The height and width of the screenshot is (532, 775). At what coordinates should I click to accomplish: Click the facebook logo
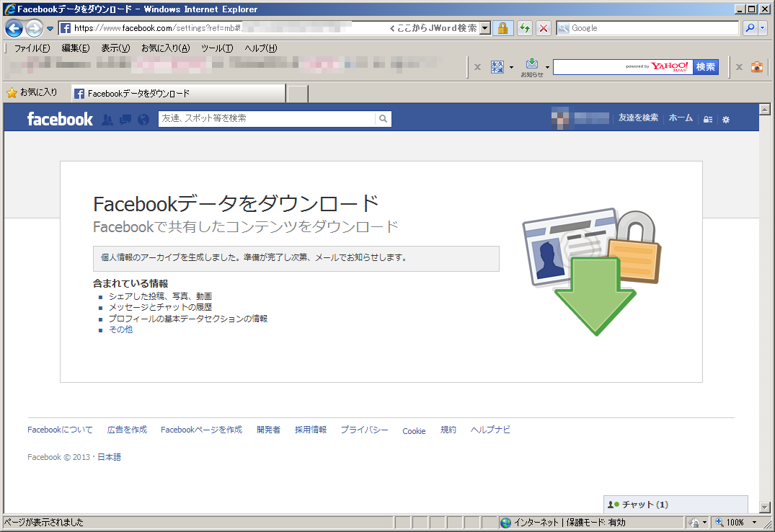(60, 119)
